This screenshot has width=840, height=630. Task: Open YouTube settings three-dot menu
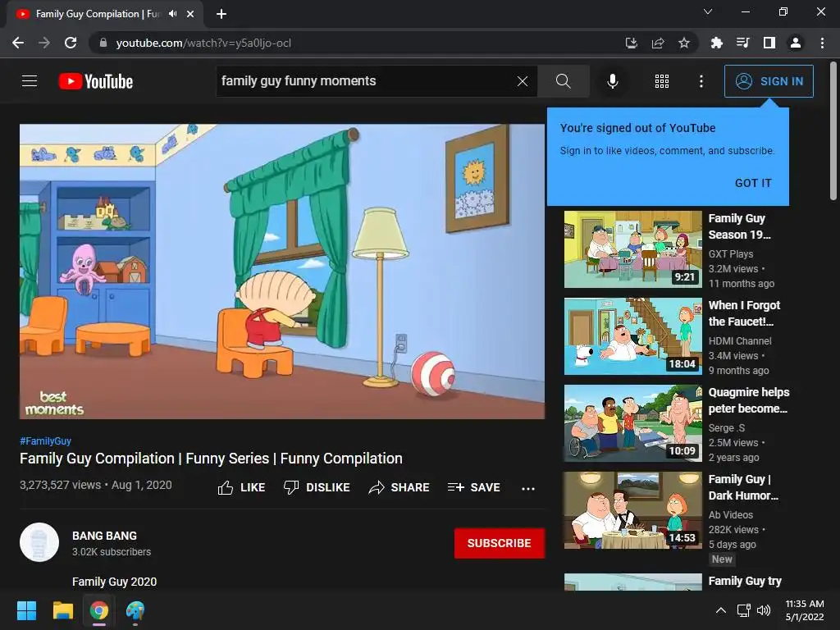701,81
